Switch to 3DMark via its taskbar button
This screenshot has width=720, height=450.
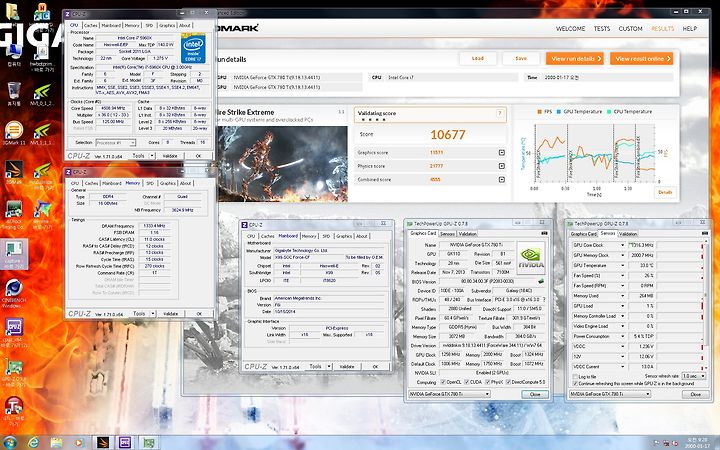click(103, 443)
